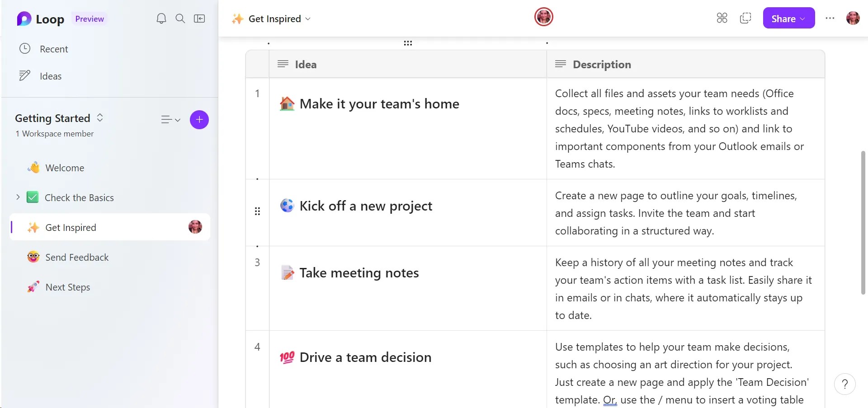Open the Loop components apps icon
This screenshot has width=868, height=408.
(722, 18)
